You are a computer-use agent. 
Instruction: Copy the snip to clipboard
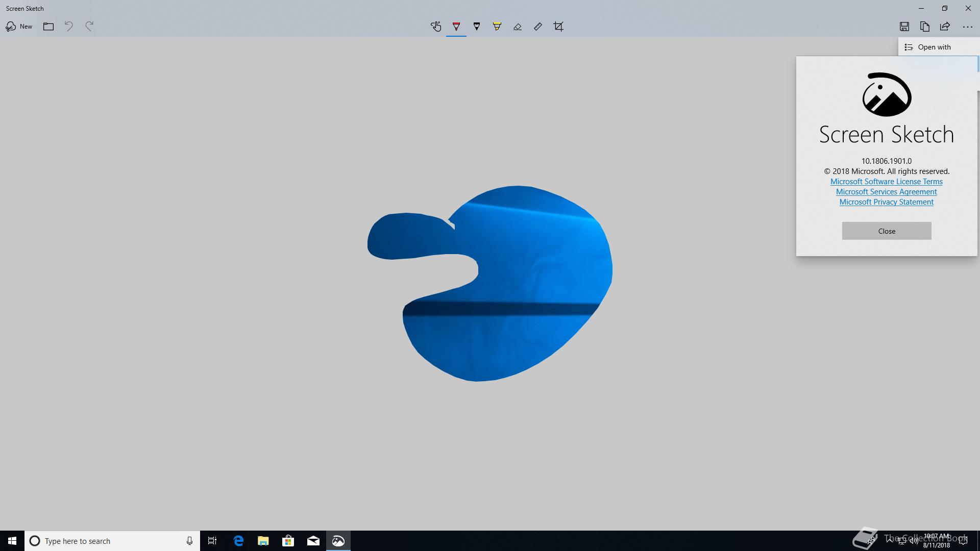[x=925, y=27]
